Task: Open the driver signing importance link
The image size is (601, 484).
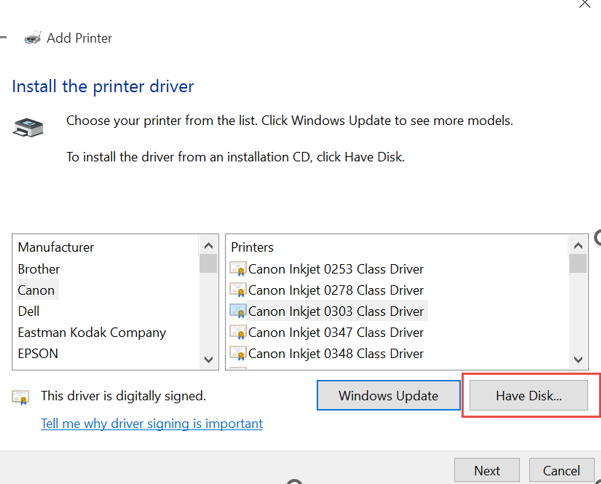Action: click(152, 423)
